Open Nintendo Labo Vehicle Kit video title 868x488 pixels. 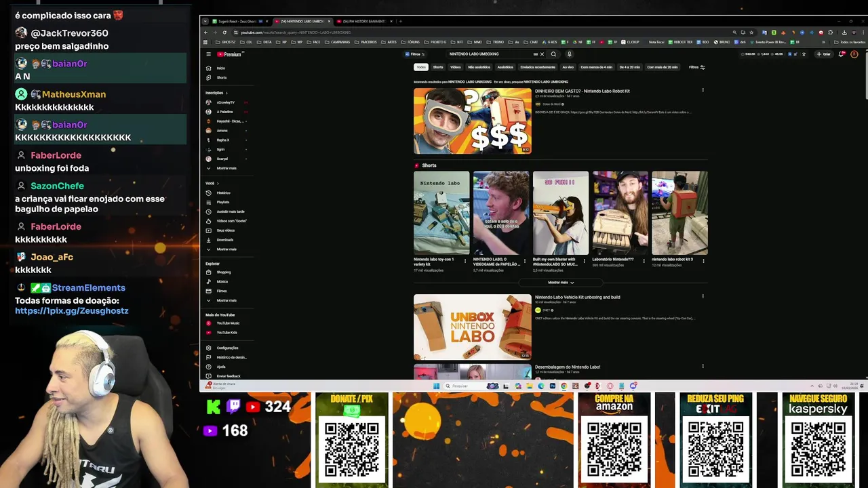coord(577,297)
